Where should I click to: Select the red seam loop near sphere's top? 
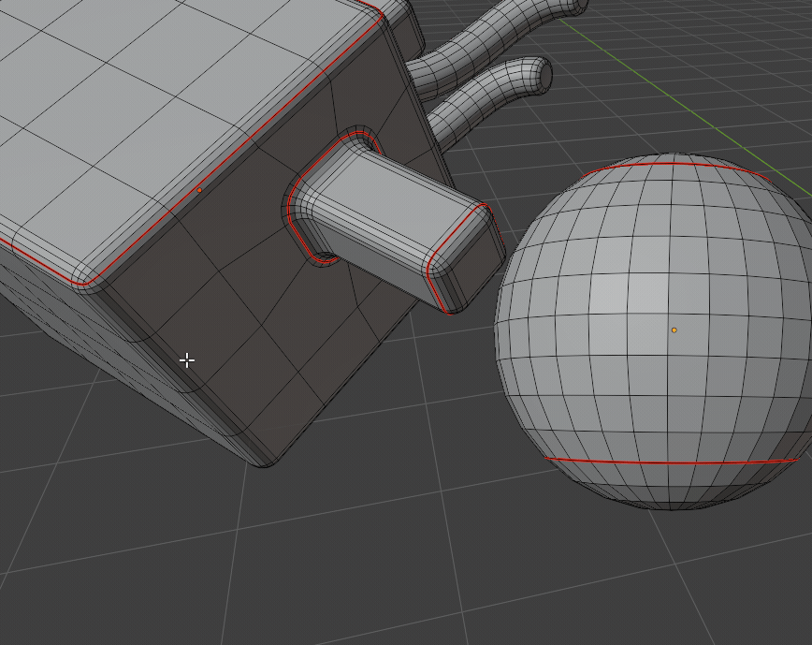674,164
